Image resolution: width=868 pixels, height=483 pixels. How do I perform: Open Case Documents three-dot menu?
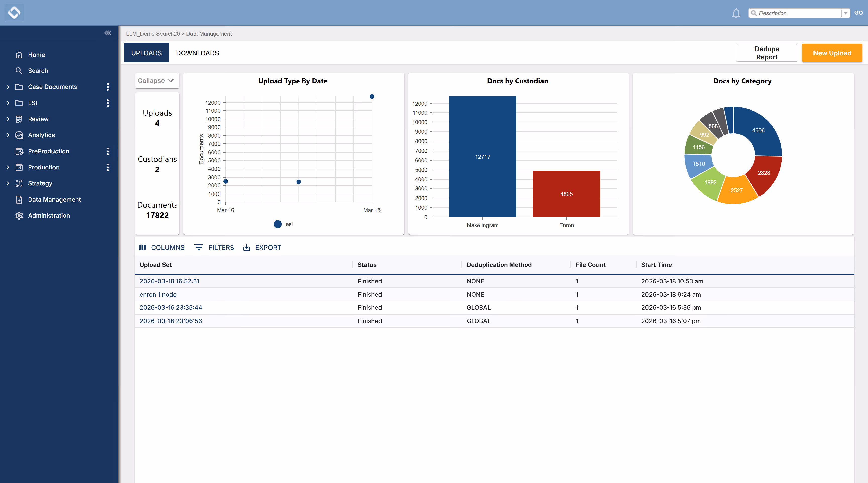(108, 87)
